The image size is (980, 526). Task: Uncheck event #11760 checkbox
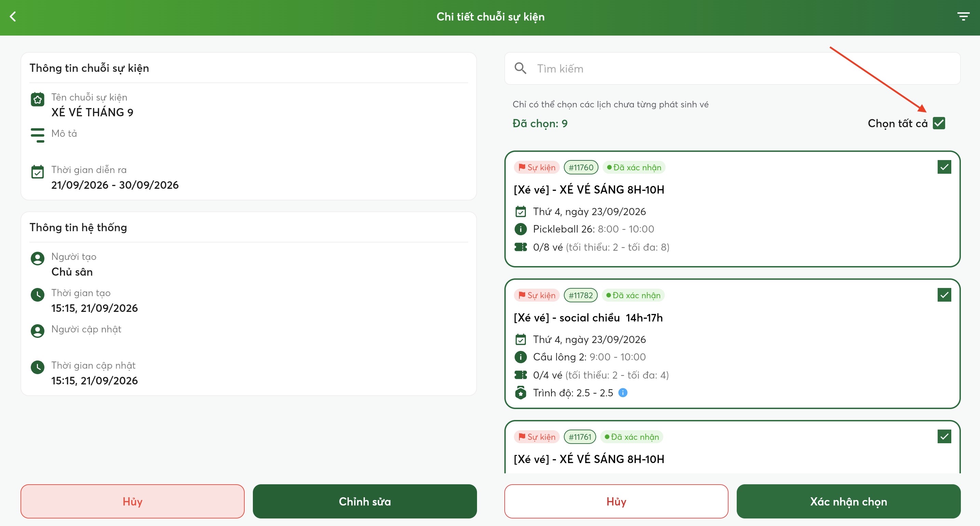pos(944,167)
